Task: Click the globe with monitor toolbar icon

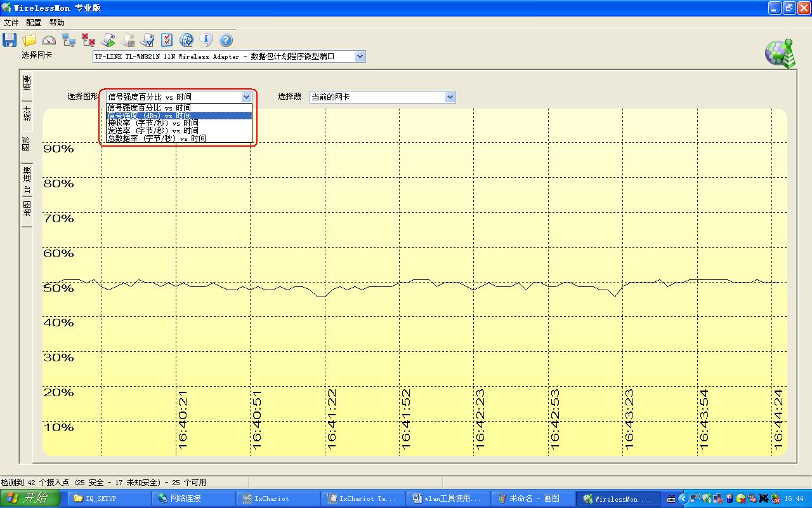Action: point(187,40)
